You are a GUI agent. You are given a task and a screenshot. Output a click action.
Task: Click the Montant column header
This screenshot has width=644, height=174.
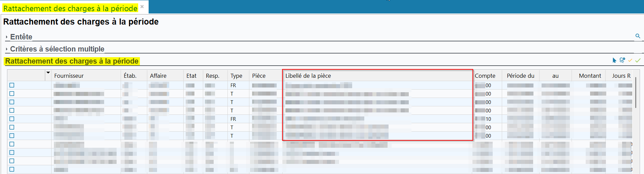[x=590, y=76]
